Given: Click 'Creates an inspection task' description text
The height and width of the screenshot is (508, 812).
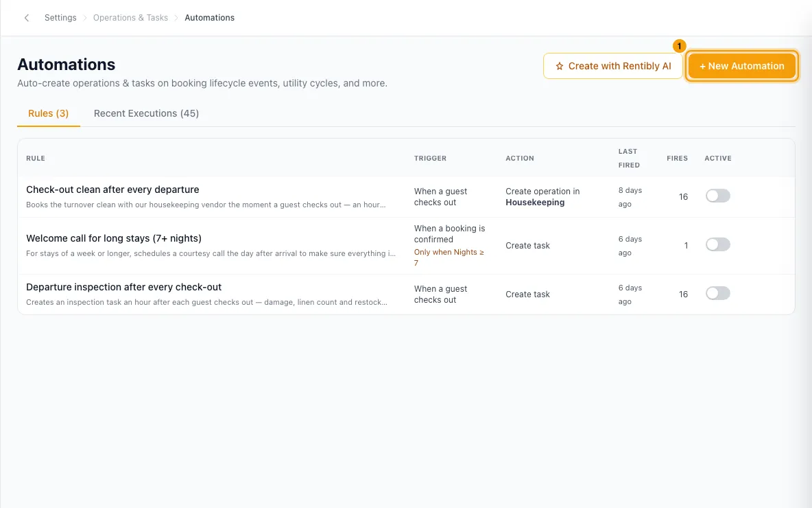Looking at the screenshot, I should [x=206, y=302].
